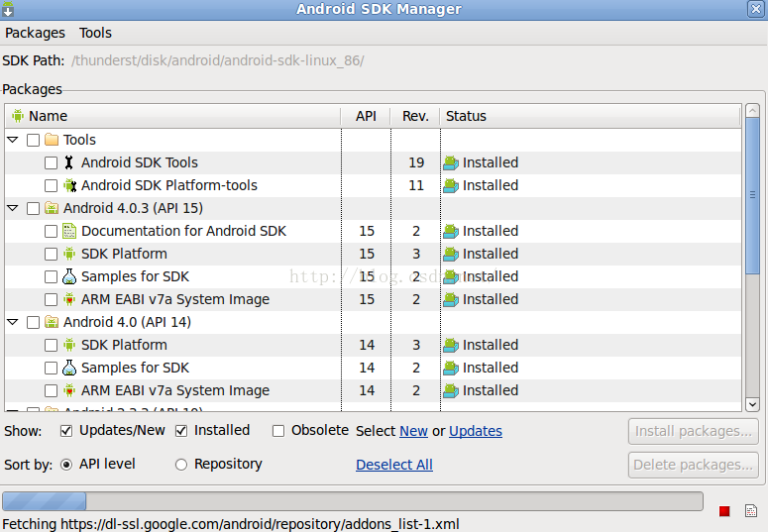Check the Android 4.0 (API 14) group checkbox
This screenshot has height=532, width=768.
(x=33, y=322)
